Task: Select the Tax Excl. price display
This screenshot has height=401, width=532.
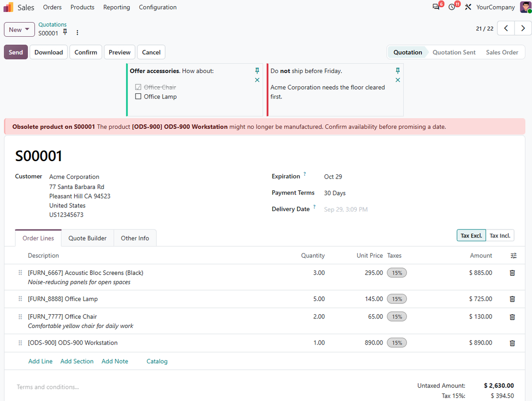Action: [471, 236]
